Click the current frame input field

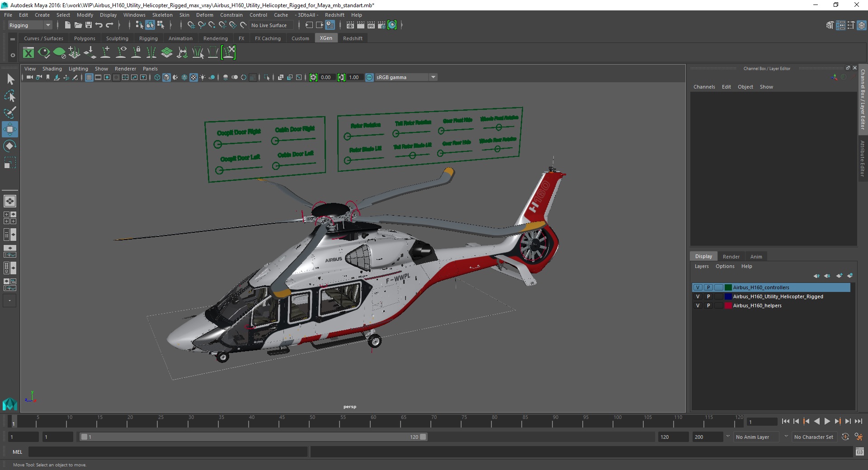(x=762, y=422)
